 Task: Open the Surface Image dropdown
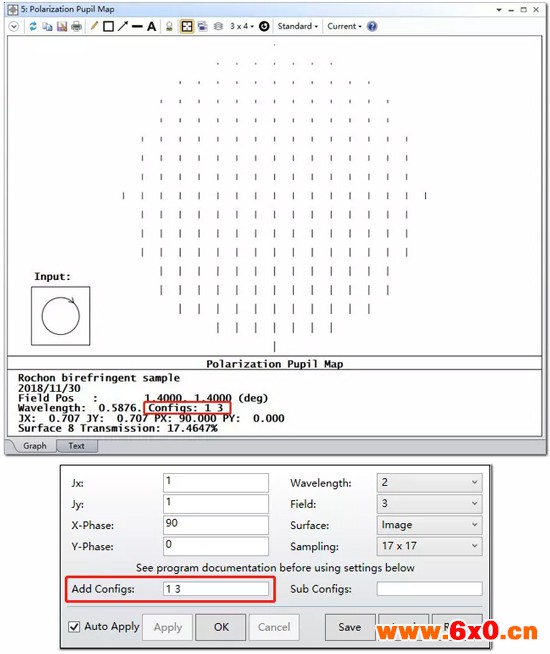(429, 525)
